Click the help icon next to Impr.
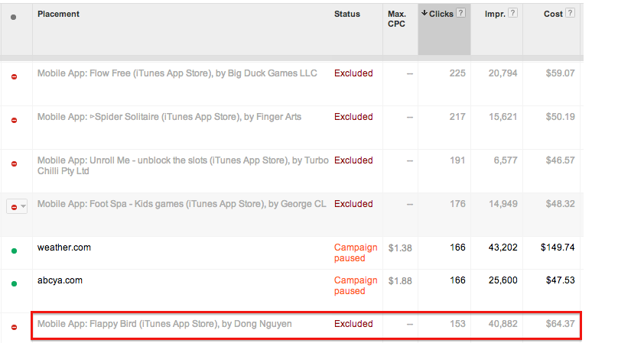Screen dimensions: 644x343 (512, 13)
